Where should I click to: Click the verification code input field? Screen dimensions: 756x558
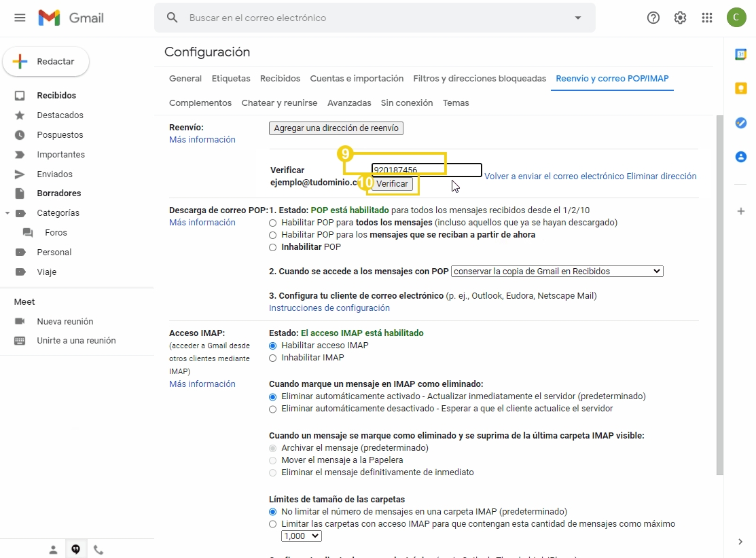[x=426, y=170]
